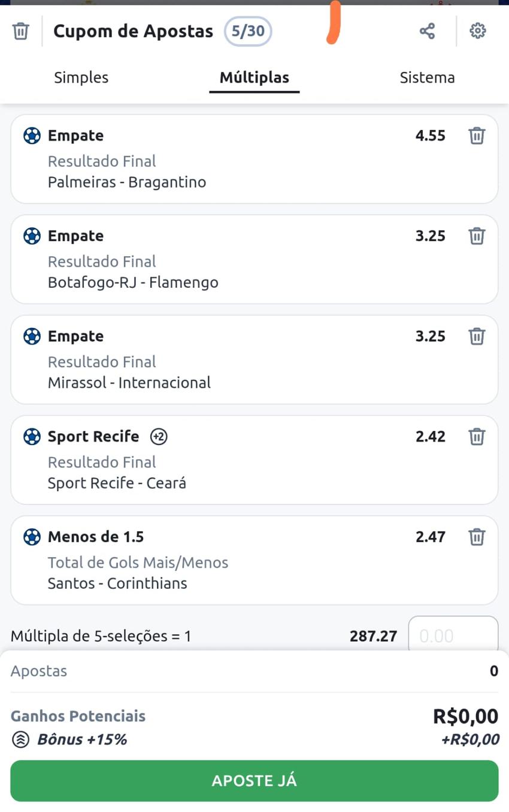Click the Menos de 1.5 selection title
Image resolution: width=509 pixels, height=812 pixels.
pos(96,537)
